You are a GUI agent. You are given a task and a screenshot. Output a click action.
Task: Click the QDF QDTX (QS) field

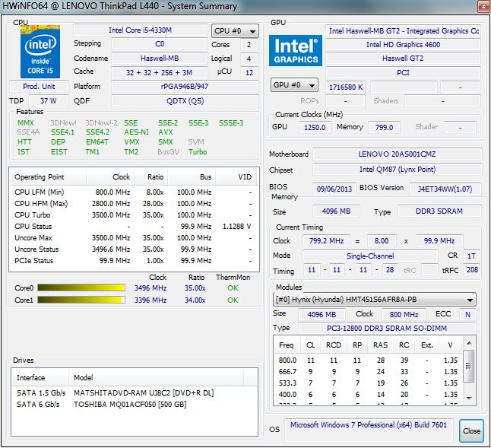tap(185, 101)
